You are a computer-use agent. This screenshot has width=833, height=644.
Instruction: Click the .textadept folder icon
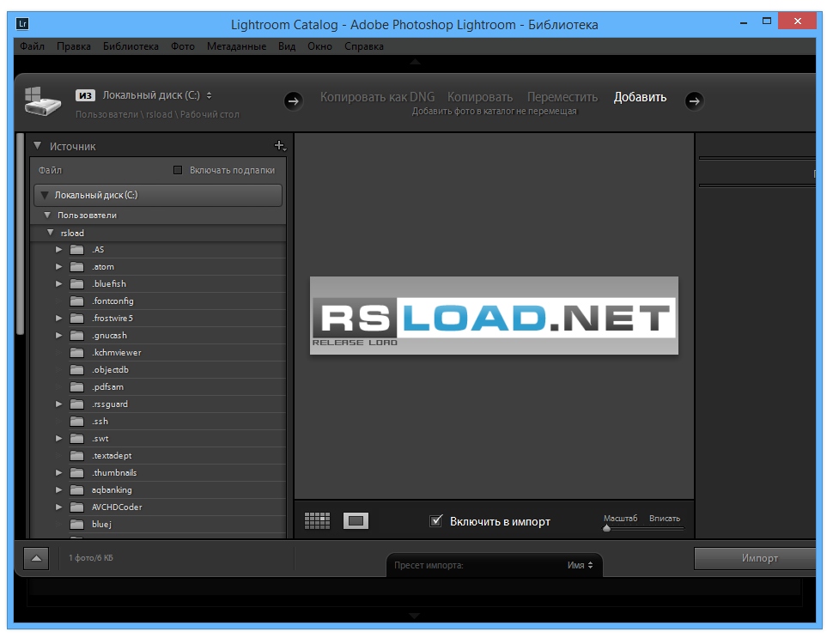[x=77, y=456]
